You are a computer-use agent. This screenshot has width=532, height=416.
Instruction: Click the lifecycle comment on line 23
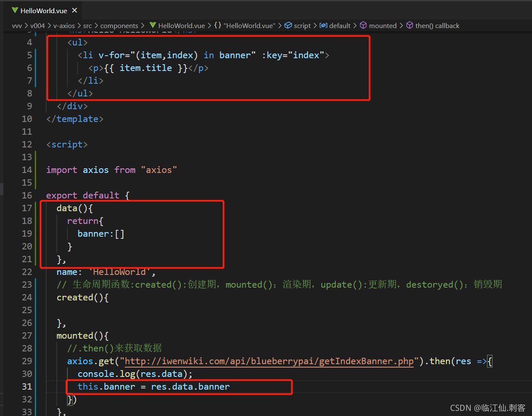(279, 285)
